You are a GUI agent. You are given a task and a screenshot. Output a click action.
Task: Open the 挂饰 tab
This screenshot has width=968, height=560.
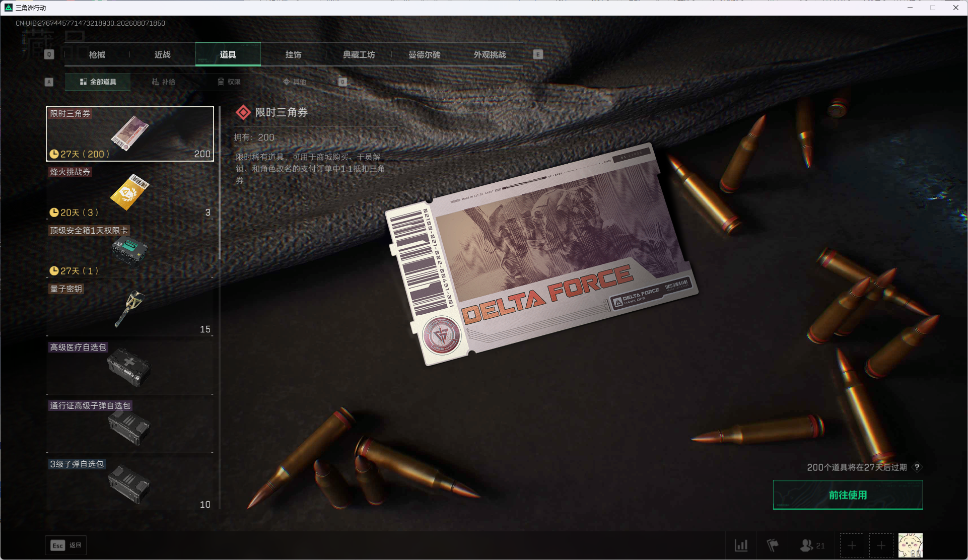point(294,54)
